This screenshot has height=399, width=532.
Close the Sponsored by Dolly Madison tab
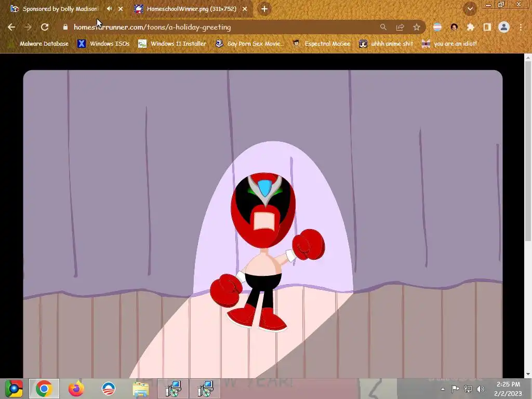tap(121, 9)
